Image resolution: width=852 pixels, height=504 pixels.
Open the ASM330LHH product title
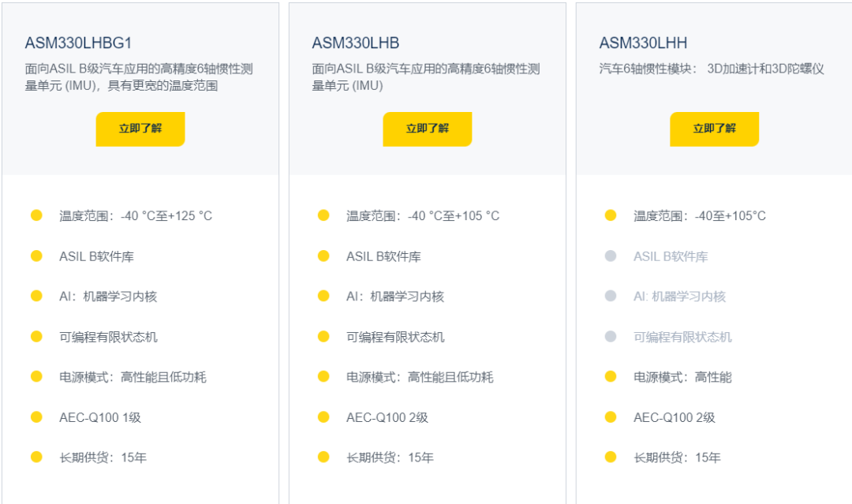644,43
